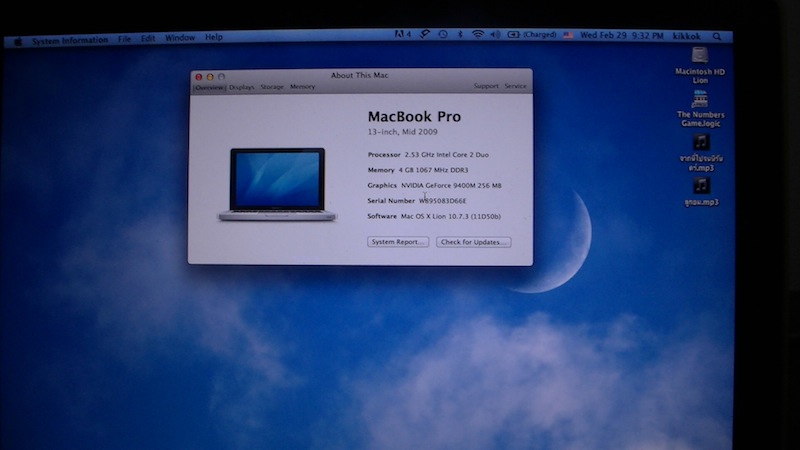Switch to the Storage tab
The width and height of the screenshot is (800, 450).
(x=272, y=87)
